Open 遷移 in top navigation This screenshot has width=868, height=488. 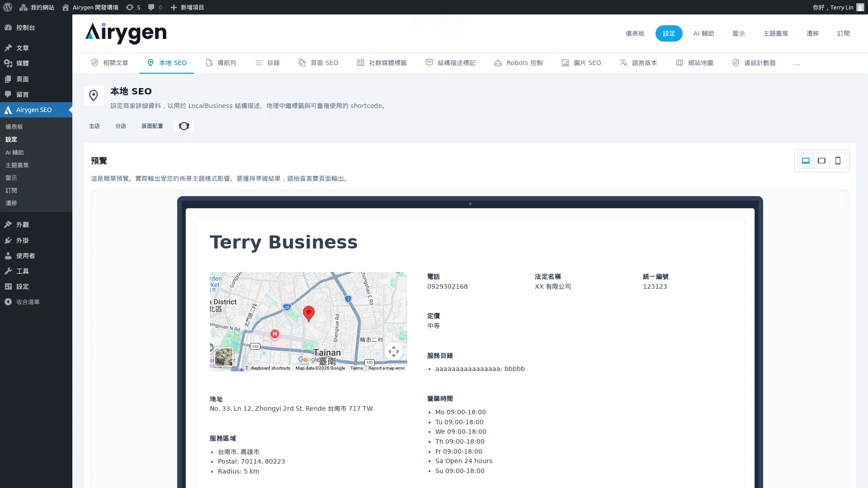click(813, 33)
